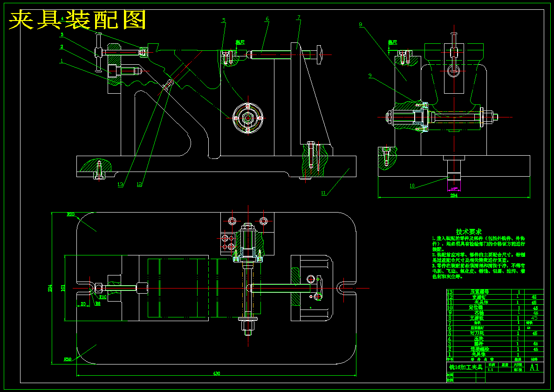Screen dimensions: 554x392
Task: Click balloon number 13 below main view
Action: [x=121, y=184]
